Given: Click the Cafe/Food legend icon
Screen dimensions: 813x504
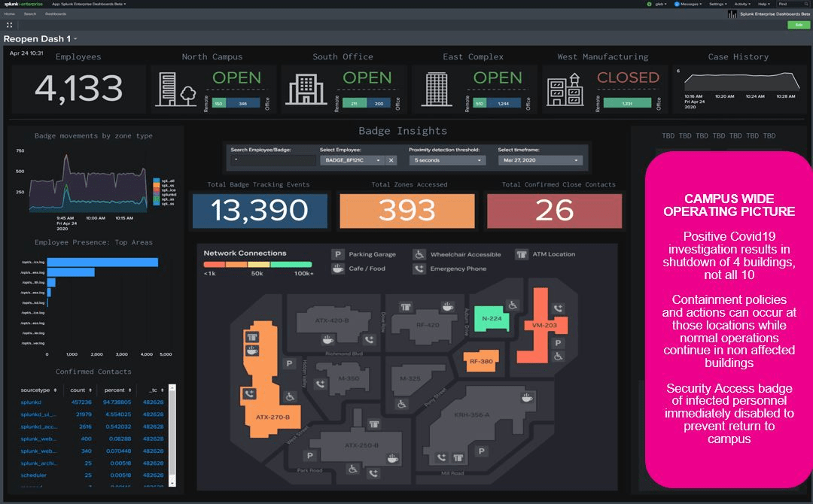Looking at the screenshot, I should coord(337,268).
